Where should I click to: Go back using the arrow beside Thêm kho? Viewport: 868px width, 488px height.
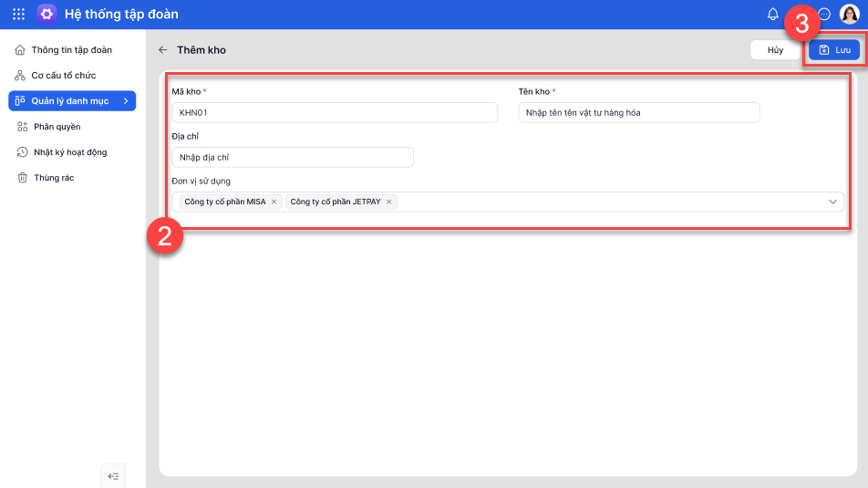coord(163,50)
